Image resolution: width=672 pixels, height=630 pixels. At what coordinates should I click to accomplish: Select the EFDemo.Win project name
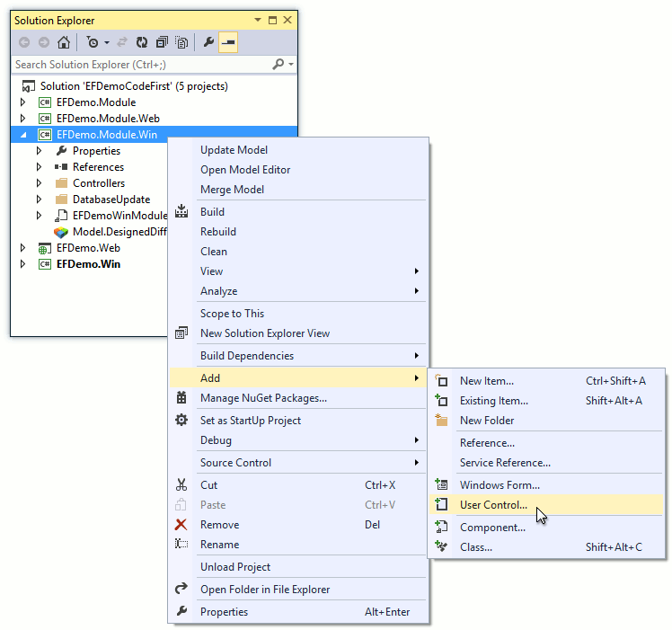pyautogui.click(x=88, y=264)
